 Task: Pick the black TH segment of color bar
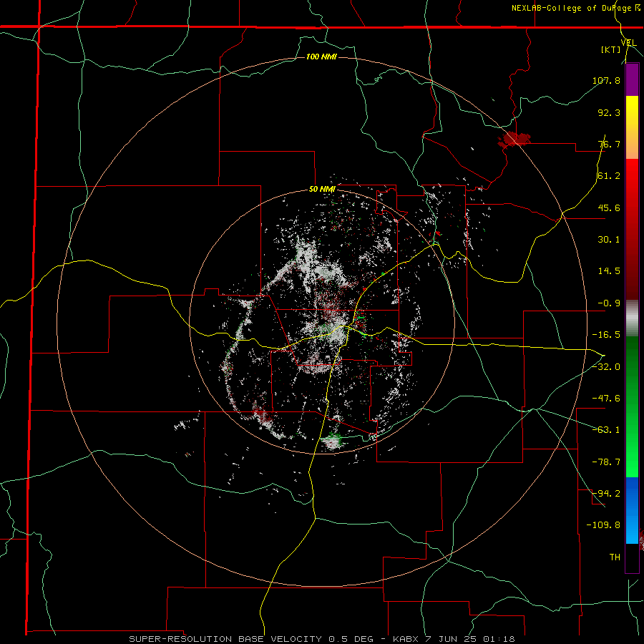point(632,557)
